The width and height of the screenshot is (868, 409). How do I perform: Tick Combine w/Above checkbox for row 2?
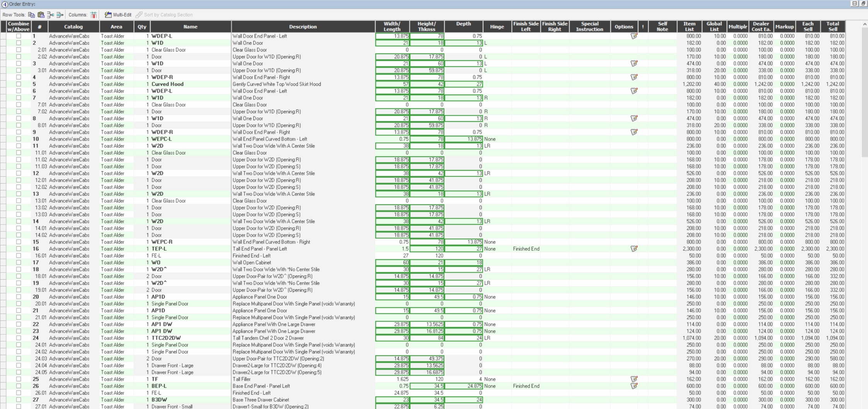(19, 43)
